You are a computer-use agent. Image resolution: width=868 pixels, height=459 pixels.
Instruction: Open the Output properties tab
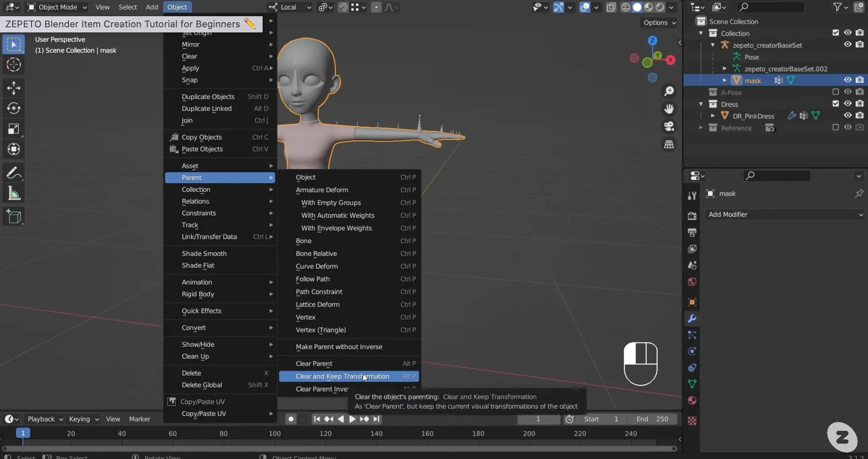(692, 232)
